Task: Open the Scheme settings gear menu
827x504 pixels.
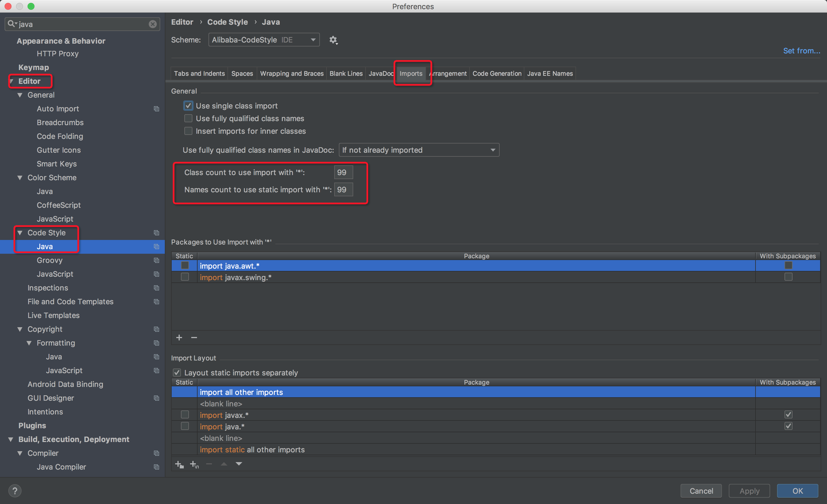Action: 333,40
